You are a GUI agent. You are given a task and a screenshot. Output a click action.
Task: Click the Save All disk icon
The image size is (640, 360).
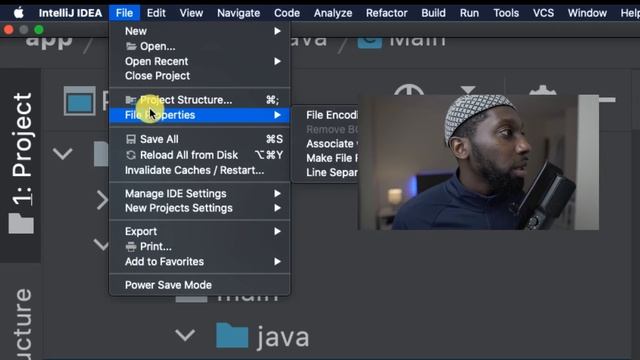131,139
